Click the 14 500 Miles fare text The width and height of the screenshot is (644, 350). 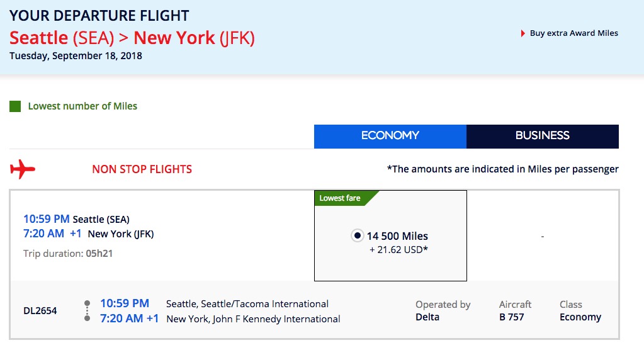click(x=397, y=236)
